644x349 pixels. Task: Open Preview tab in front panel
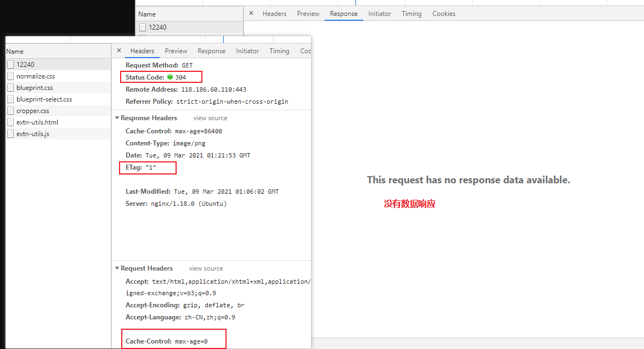point(176,51)
